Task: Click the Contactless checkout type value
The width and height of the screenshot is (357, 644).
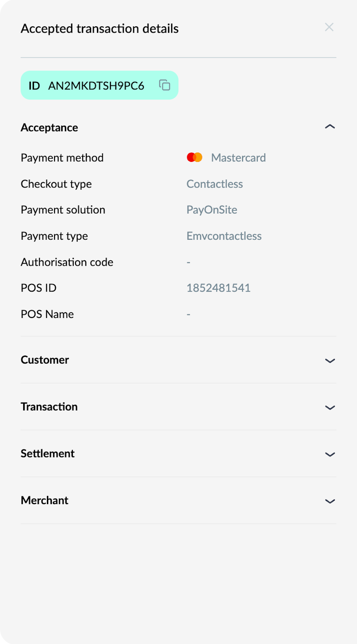Action: [x=214, y=184]
